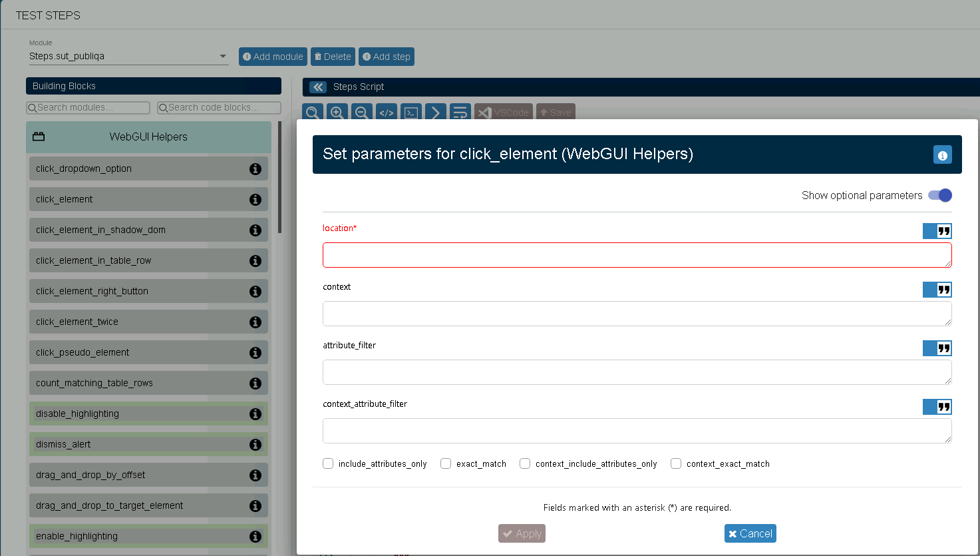Select the click_dropdown_option block
980x556 pixels.
click(148, 169)
